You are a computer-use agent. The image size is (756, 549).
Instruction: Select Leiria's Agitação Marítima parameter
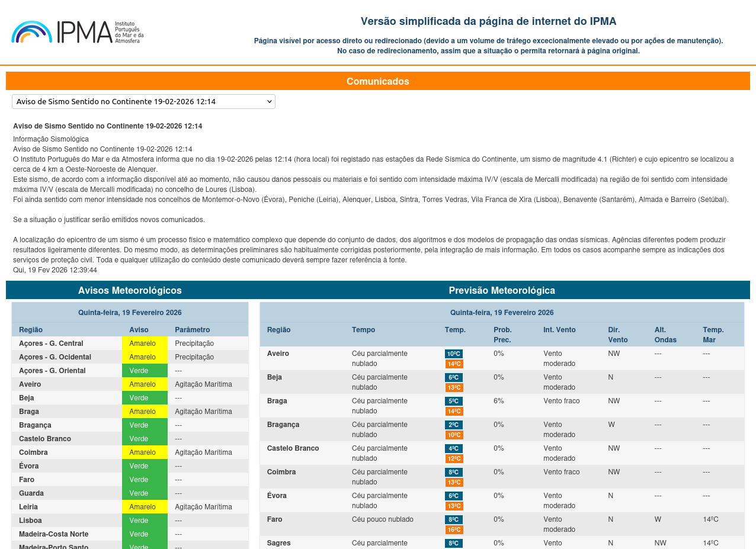pos(203,507)
